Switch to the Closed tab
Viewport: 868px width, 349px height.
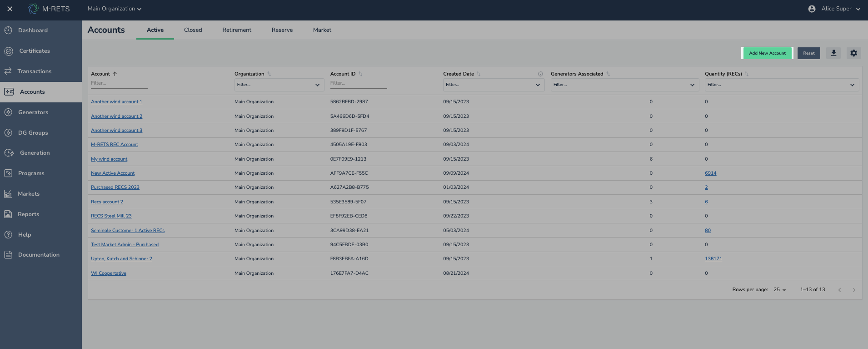pyautogui.click(x=193, y=30)
